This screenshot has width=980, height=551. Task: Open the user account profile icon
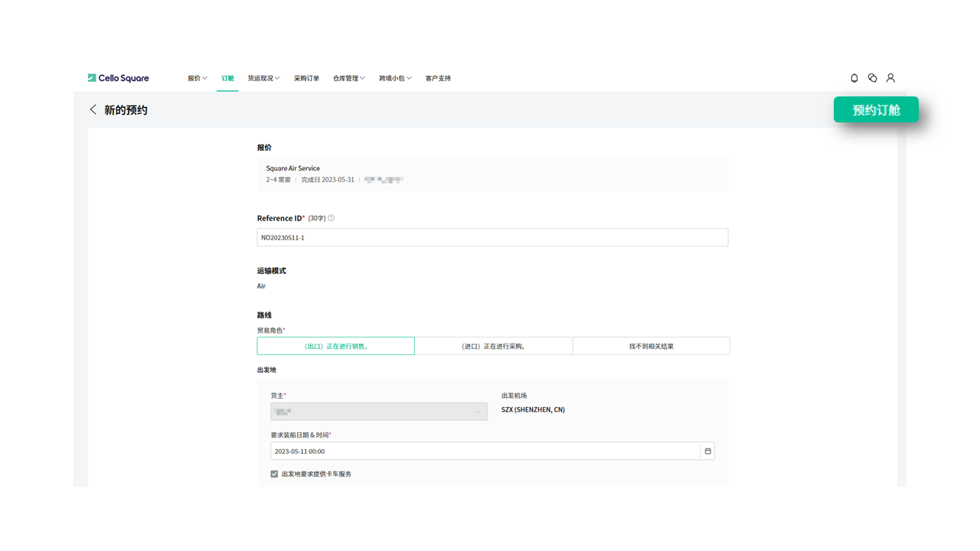pos(890,78)
